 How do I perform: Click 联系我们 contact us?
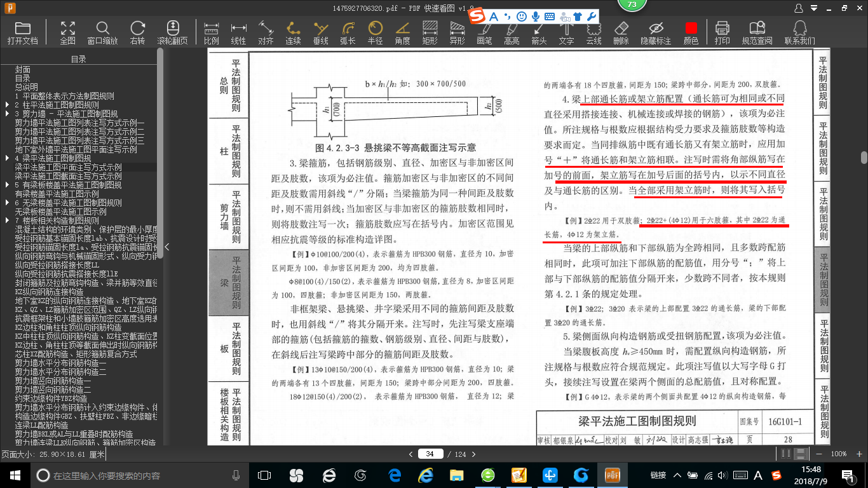(x=799, y=32)
